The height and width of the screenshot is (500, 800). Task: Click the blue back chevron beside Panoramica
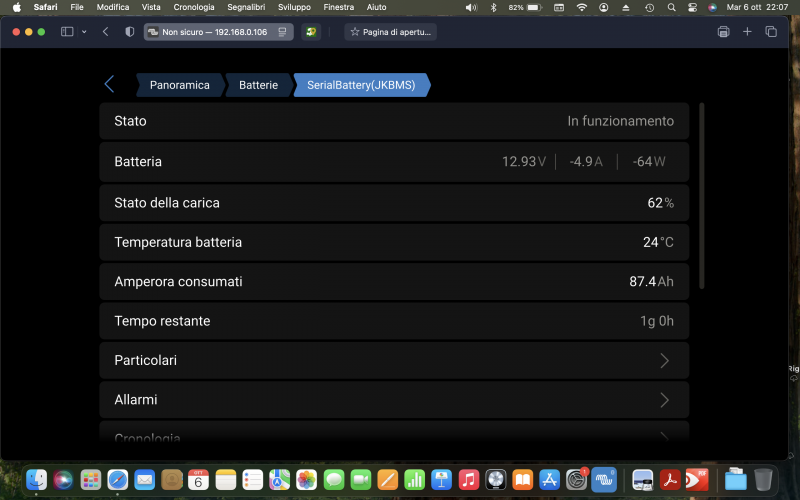[109, 84]
